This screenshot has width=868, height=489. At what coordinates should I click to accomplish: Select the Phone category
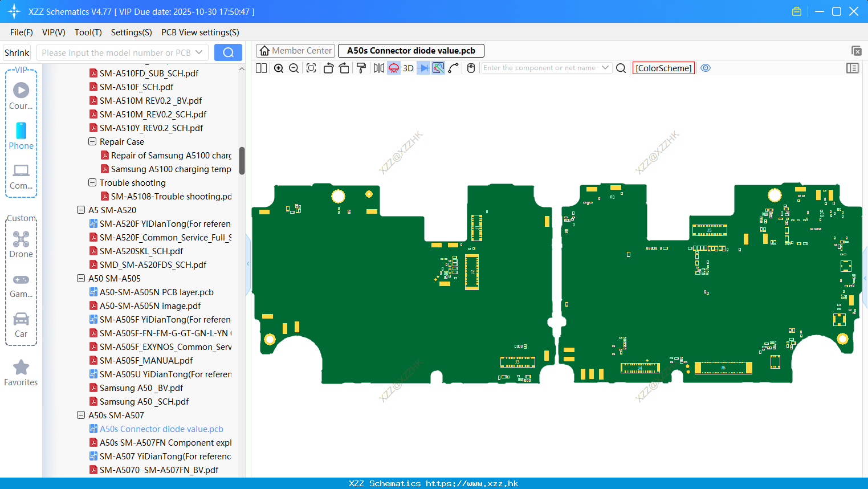tap(21, 136)
